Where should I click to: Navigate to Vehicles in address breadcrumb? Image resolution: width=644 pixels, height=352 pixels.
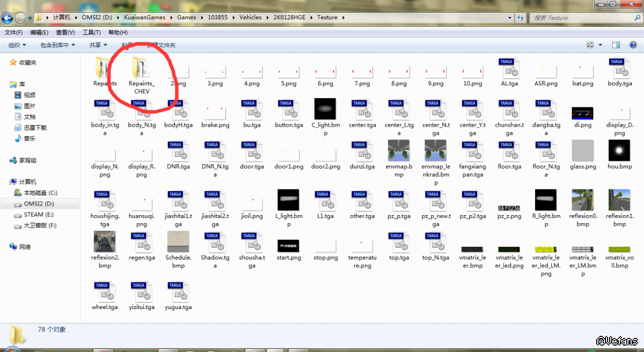[250, 17]
